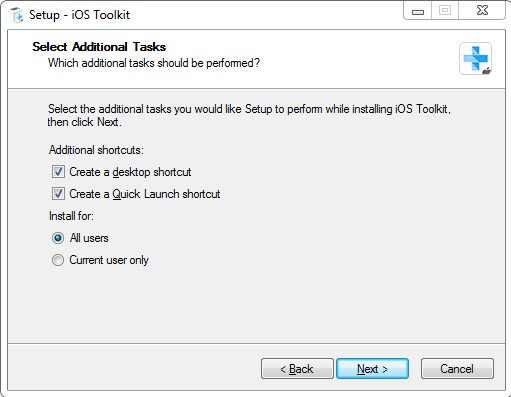Cancel the iOS Toolkit installation
This screenshot has width=511, height=397.
point(457,369)
